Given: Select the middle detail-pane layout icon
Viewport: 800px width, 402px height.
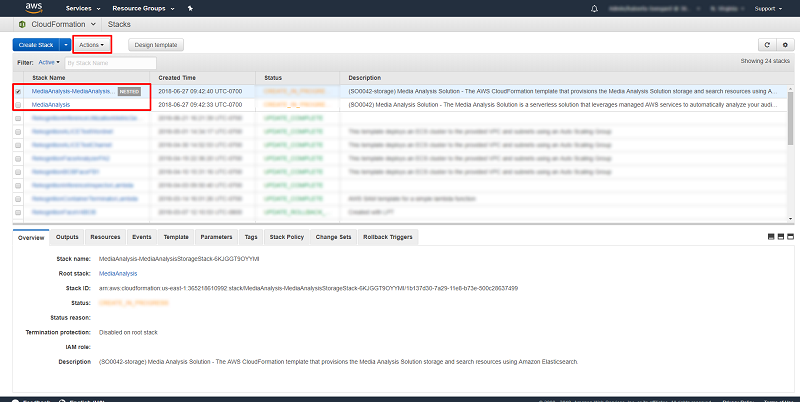Looking at the screenshot, I should pos(781,237).
